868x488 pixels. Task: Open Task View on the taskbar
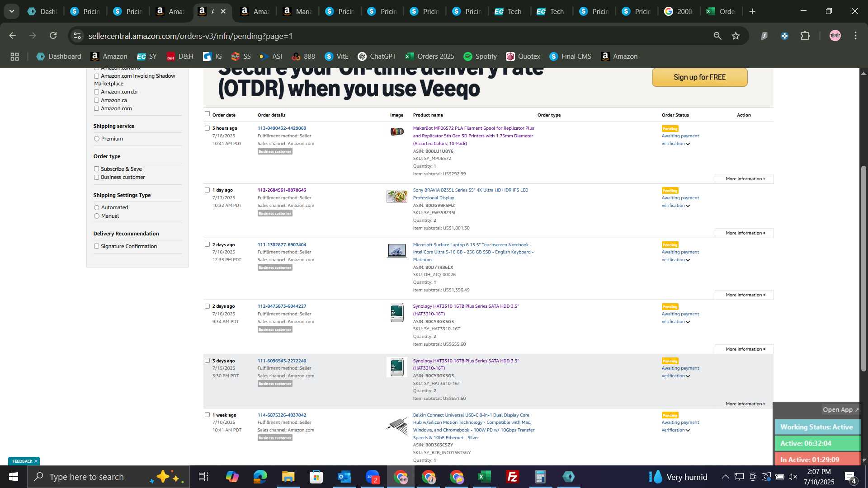[x=203, y=477]
